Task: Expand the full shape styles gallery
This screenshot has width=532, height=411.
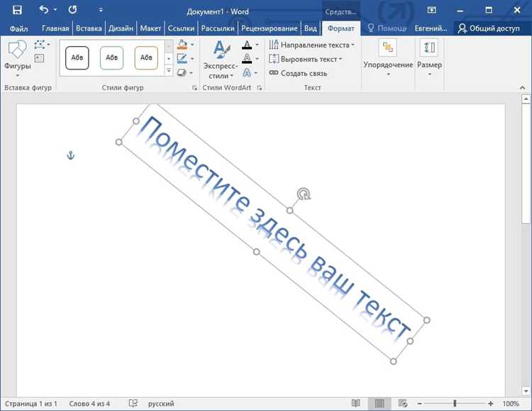Action: (x=169, y=70)
